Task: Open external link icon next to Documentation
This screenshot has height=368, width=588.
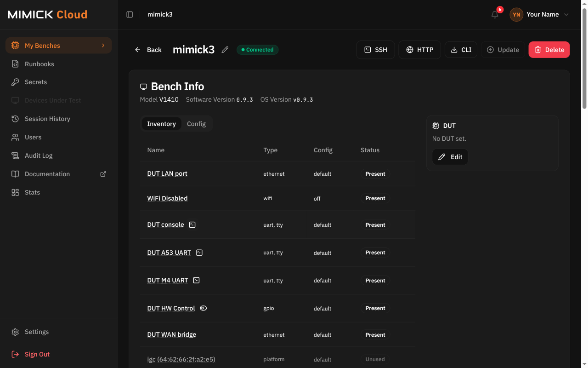Action: pyautogui.click(x=103, y=174)
